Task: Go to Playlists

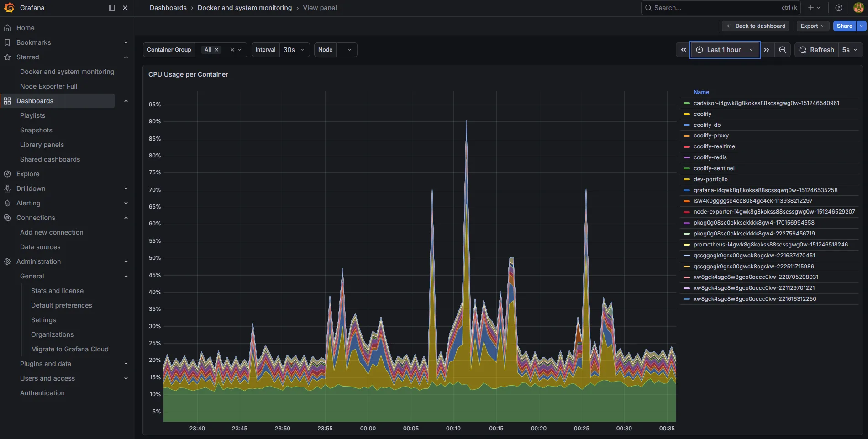Action: pos(32,115)
